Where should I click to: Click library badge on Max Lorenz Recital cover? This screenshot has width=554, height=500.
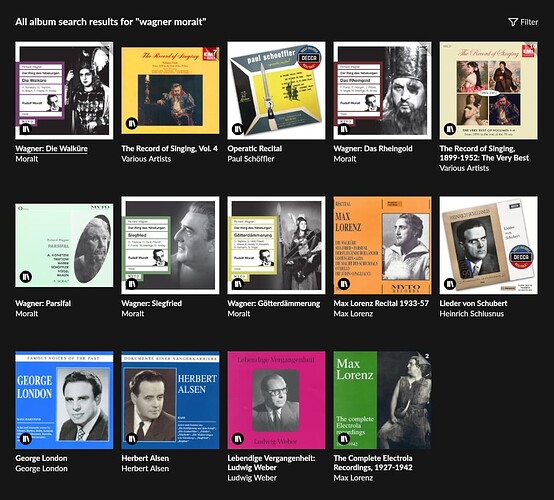(343, 283)
